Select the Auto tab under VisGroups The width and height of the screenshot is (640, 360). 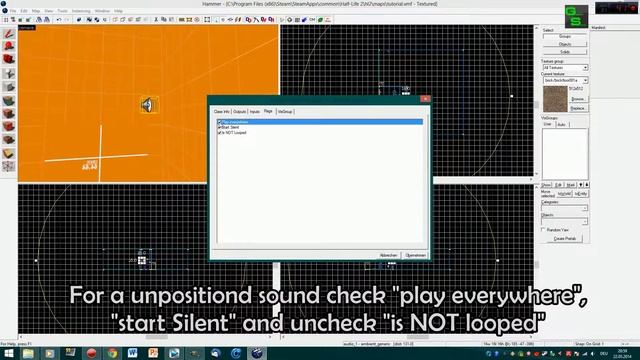click(x=562, y=124)
